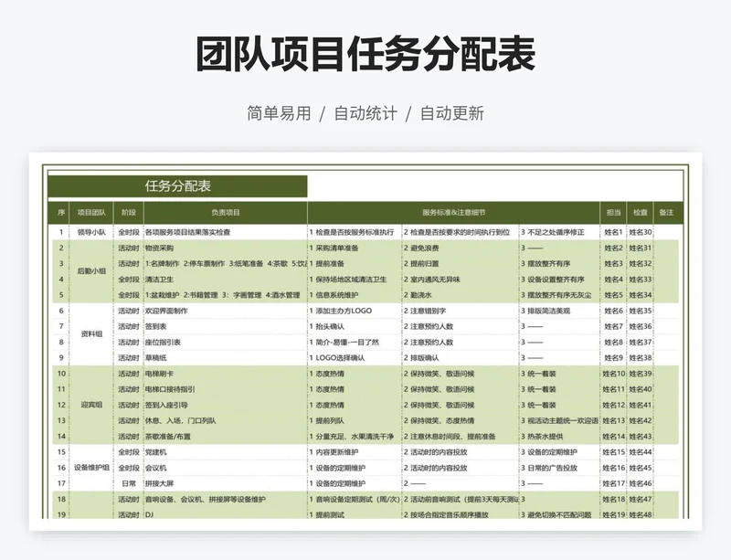Click the 任务分配表 green title banner
The width and height of the screenshot is (731, 560).
click(177, 186)
